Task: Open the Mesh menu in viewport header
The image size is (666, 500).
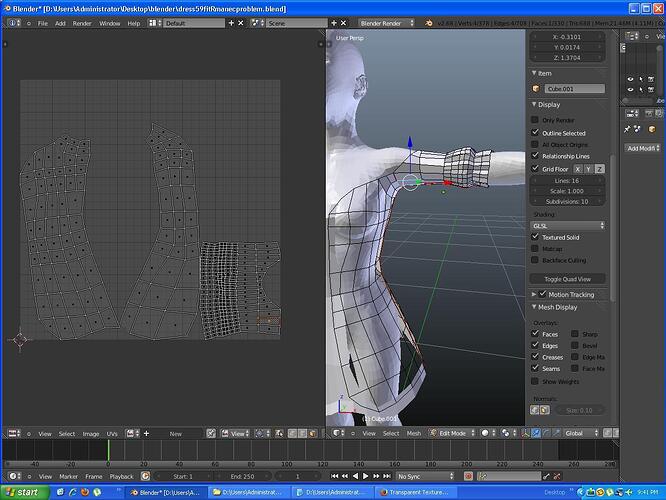Action: tap(414, 433)
